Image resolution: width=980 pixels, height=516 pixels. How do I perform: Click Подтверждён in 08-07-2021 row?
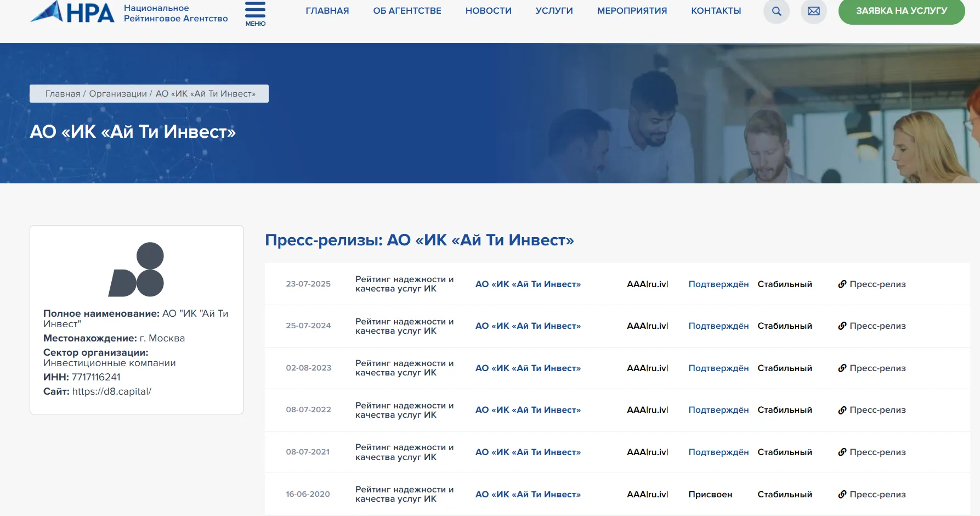[x=718, y=452]
